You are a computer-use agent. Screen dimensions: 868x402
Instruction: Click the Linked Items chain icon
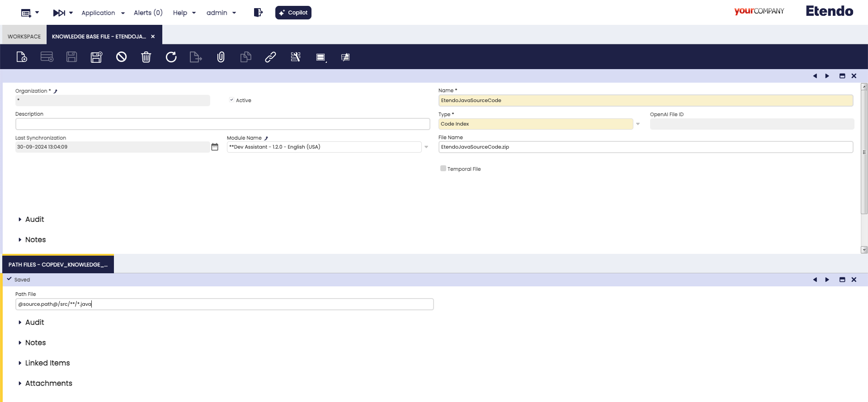(270, 57)
